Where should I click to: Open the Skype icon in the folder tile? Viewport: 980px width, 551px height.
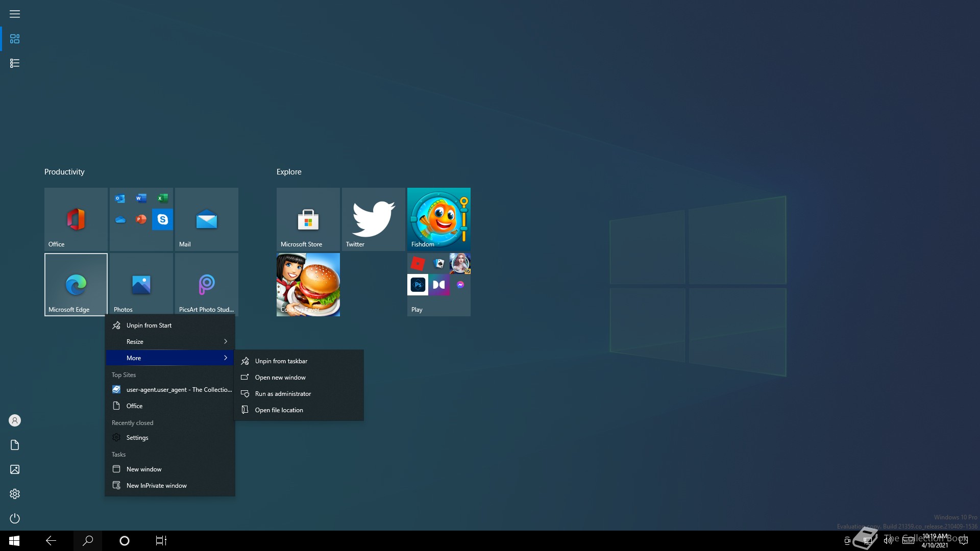pos(162,219)
